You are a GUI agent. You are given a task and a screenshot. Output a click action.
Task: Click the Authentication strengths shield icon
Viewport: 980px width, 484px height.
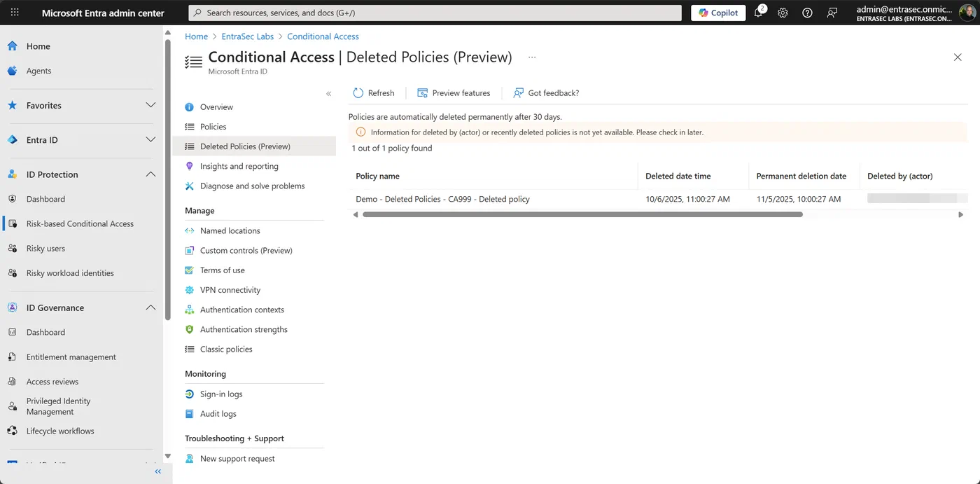click(x=189, y=329)
